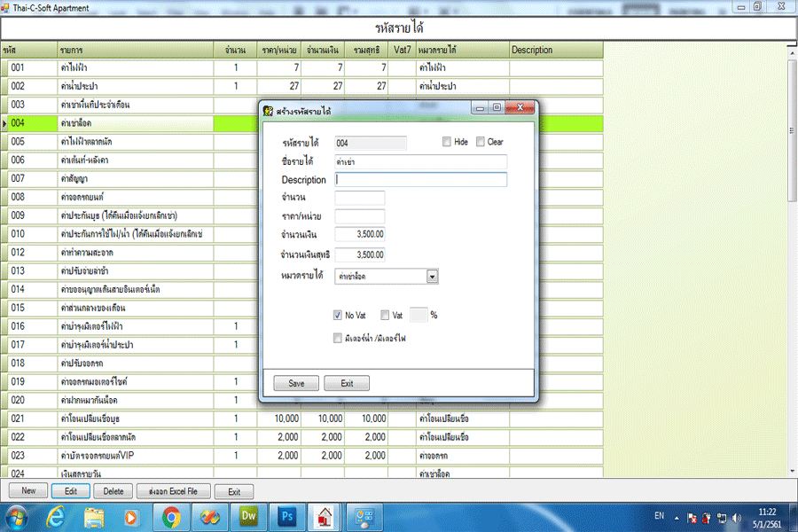Screen dimensions: 798x532
Task: Click the Windows Start orb
Action: tap(18, 516)
